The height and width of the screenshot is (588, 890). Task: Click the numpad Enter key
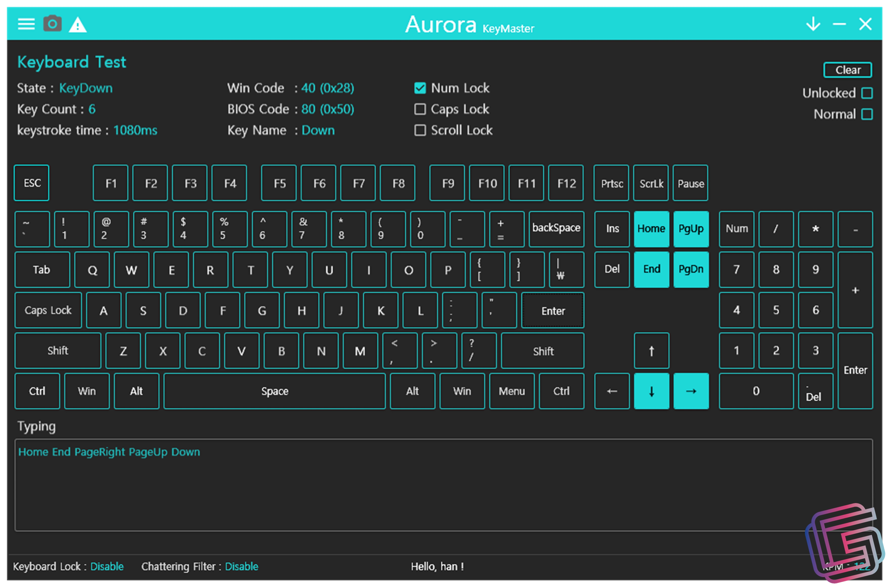[x=855, y=371]
